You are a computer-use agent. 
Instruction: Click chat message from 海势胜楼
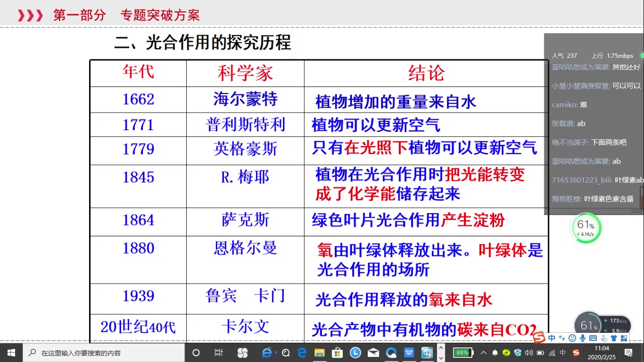[593, 199]
